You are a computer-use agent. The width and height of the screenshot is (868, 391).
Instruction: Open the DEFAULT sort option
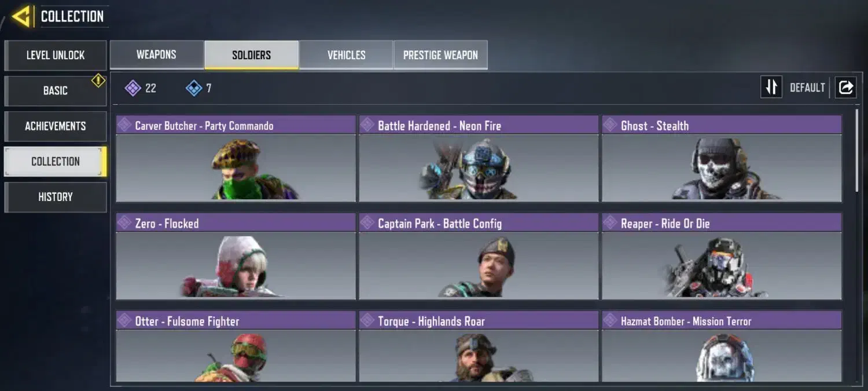pyautogui.click(x=807, y=88)
